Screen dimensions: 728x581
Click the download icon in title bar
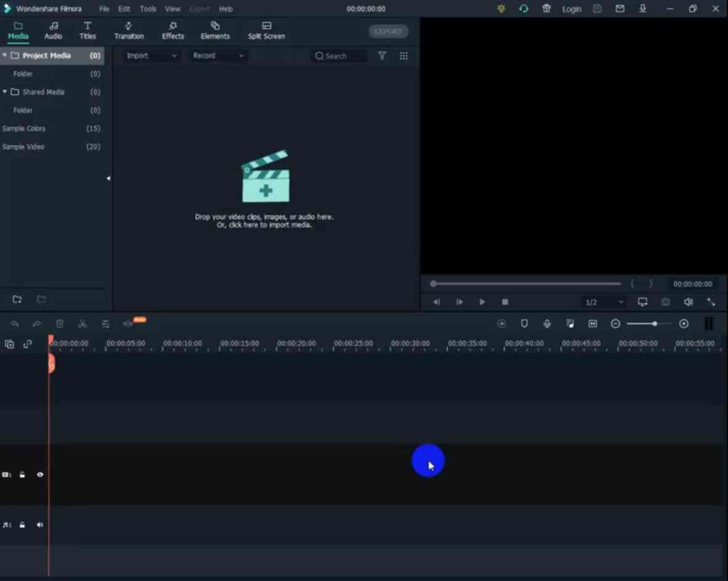click(x=643, y=9)
